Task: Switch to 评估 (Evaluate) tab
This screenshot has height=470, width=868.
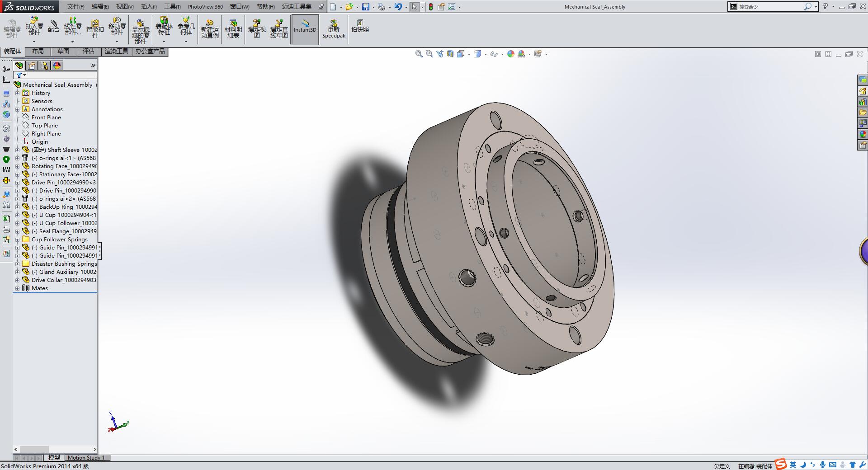Action: (89, 52)
